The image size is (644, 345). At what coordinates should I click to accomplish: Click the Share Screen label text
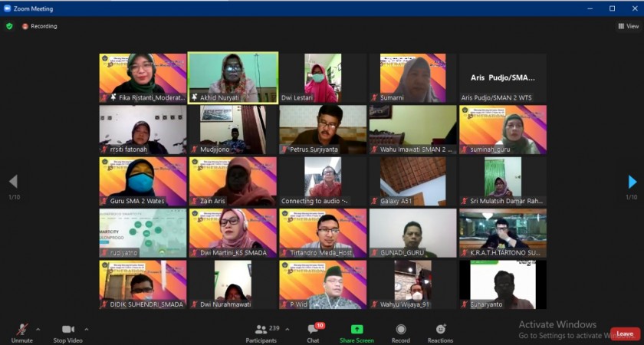click(357, 340)
